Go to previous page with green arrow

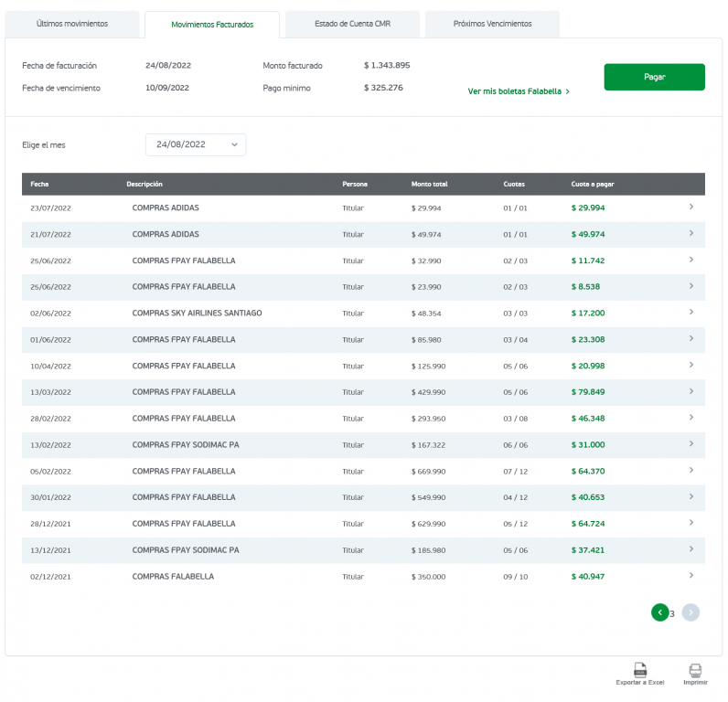[659, 612]
